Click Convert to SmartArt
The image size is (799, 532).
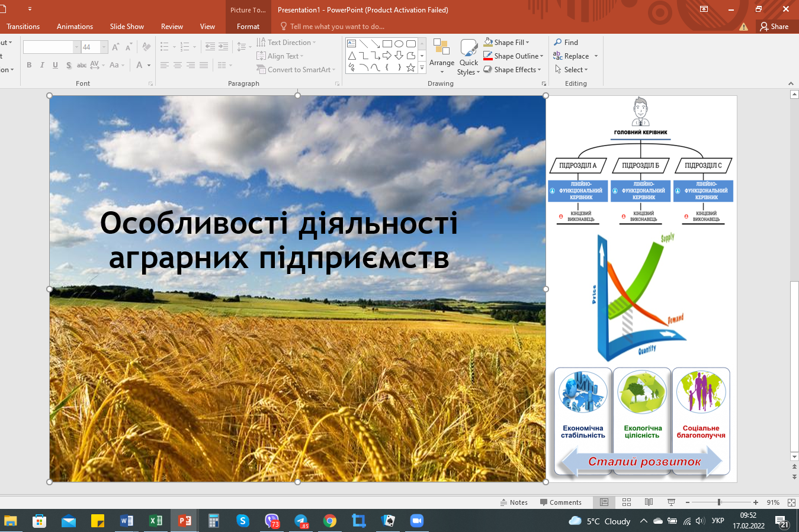pos(296,70)
